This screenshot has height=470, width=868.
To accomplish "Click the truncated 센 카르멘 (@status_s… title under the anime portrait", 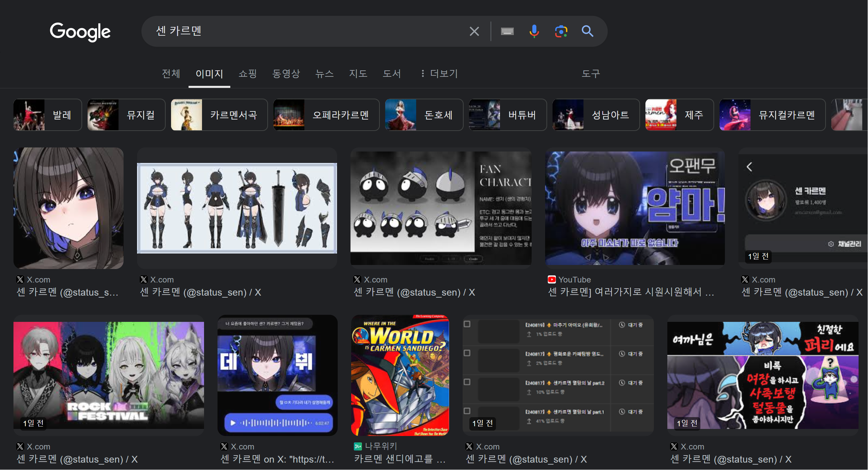I will 67,292.
